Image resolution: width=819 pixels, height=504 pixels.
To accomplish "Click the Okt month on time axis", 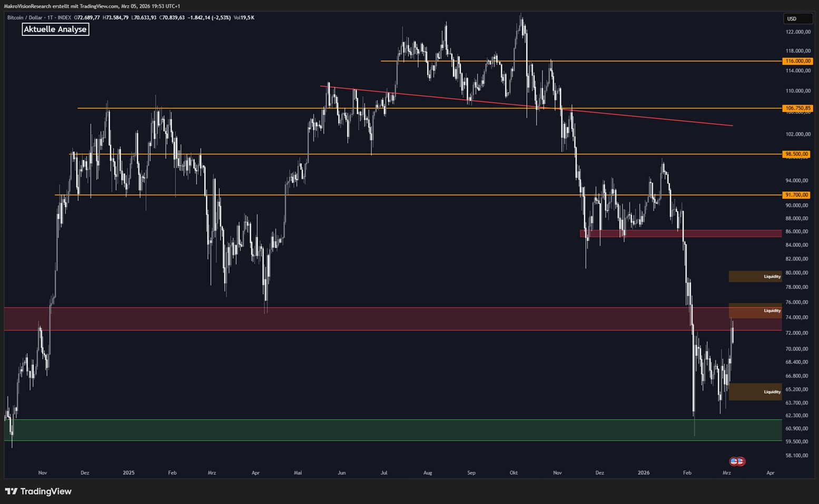I will tap(514, 473).
